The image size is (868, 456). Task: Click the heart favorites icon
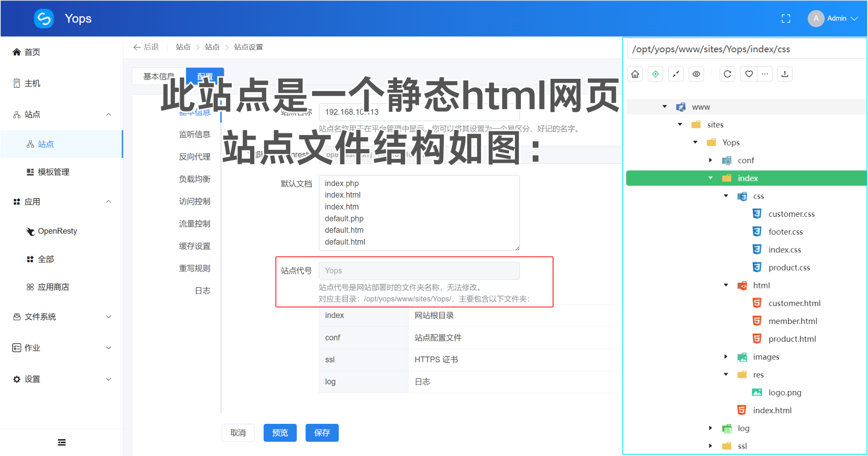(749, 74)
